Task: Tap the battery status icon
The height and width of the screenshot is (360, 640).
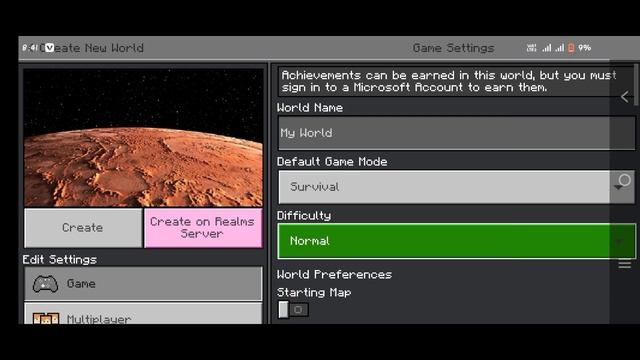Action: [571, 48]
